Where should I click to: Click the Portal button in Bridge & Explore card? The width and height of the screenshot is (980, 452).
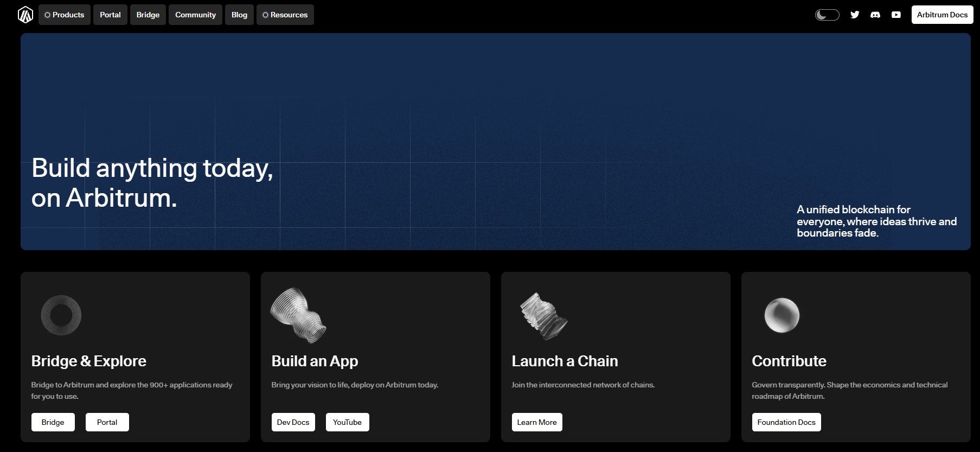[x=107, y=422]
